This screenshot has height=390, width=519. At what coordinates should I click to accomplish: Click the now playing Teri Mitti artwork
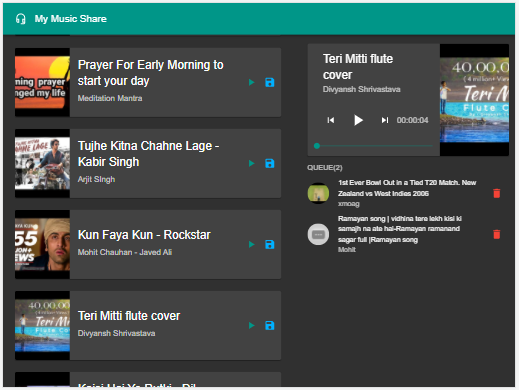click(x=474, y=100)
